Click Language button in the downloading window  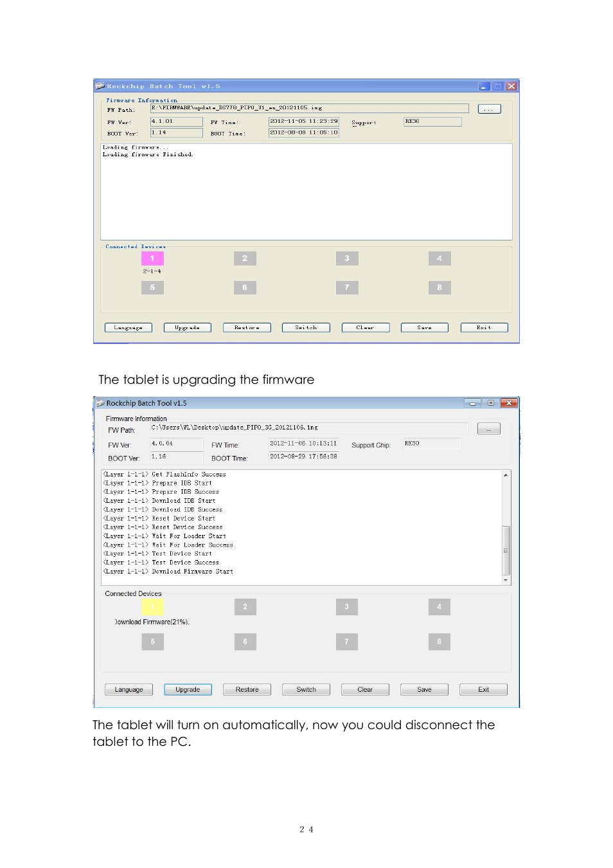(129, 689)
